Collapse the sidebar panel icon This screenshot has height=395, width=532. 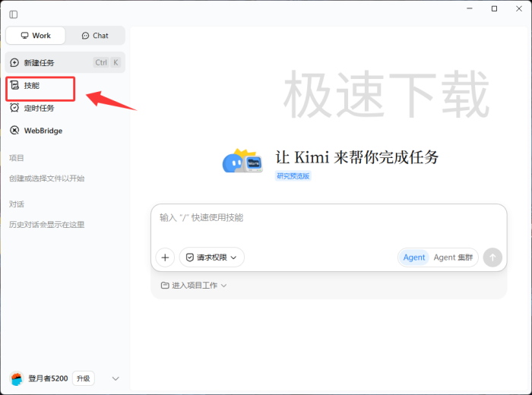(x=14, y=14)
